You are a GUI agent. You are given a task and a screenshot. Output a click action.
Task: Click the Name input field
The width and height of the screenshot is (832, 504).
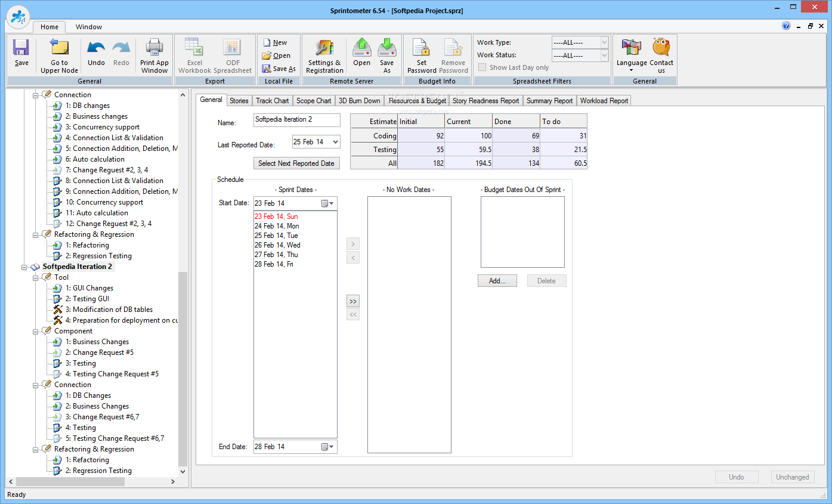point(296,120)
